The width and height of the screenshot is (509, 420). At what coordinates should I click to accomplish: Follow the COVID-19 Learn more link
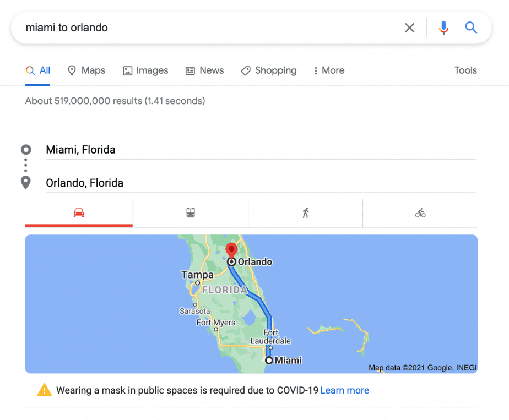coord(344,390)
